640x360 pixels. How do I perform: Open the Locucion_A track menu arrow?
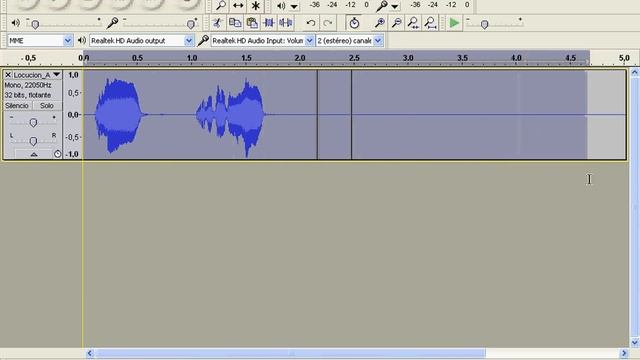point(56,75)
